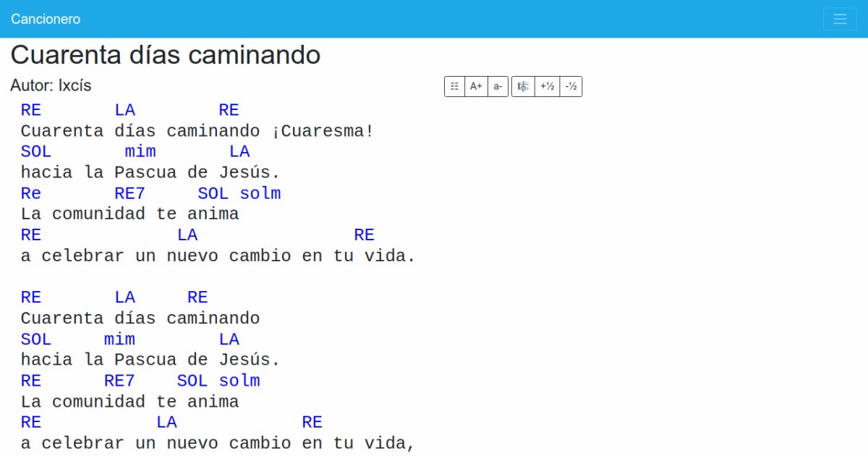
Task: Transpose up a half step
Action: [547, 87]
